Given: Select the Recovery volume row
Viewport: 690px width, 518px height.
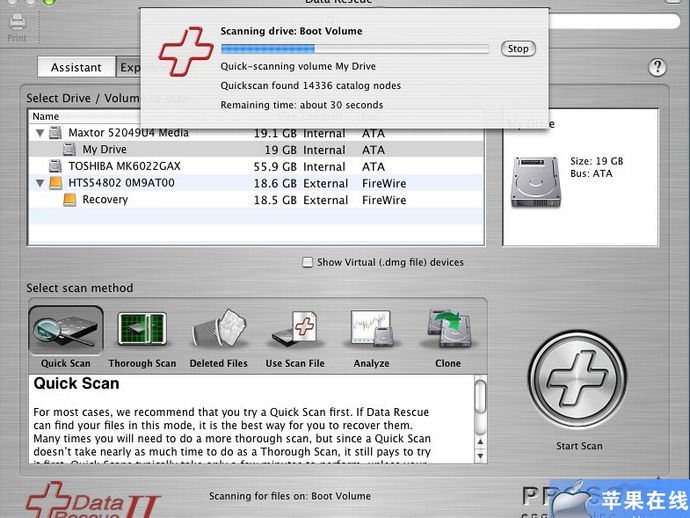Looking at the screenshot, I should point(256,199).
